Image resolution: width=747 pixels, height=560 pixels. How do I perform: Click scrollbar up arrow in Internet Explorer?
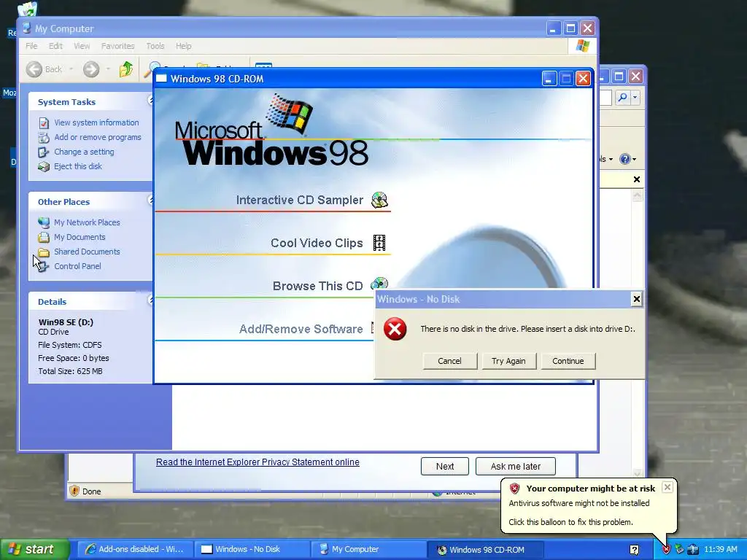tap(638, 195)
